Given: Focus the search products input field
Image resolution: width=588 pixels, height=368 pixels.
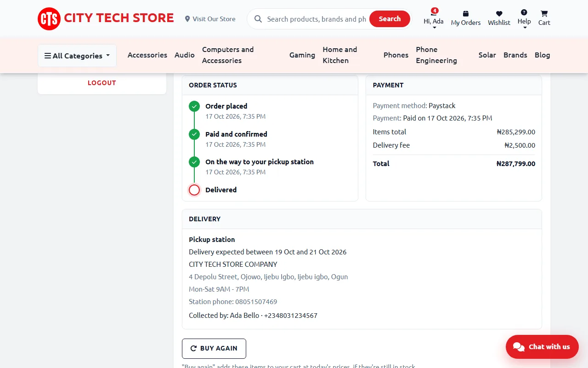Looking at the screenshot, I should [x=317, y=19].
